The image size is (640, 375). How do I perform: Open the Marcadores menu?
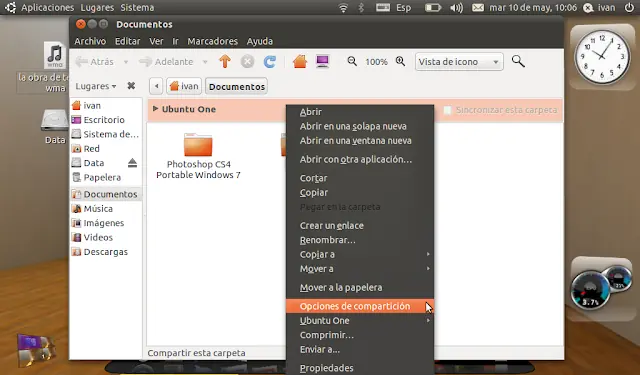[x=212, y=41]
